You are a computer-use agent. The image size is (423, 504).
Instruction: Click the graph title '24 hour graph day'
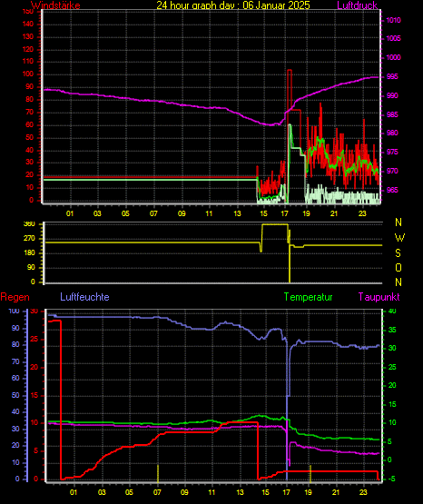tap(197, 5)
